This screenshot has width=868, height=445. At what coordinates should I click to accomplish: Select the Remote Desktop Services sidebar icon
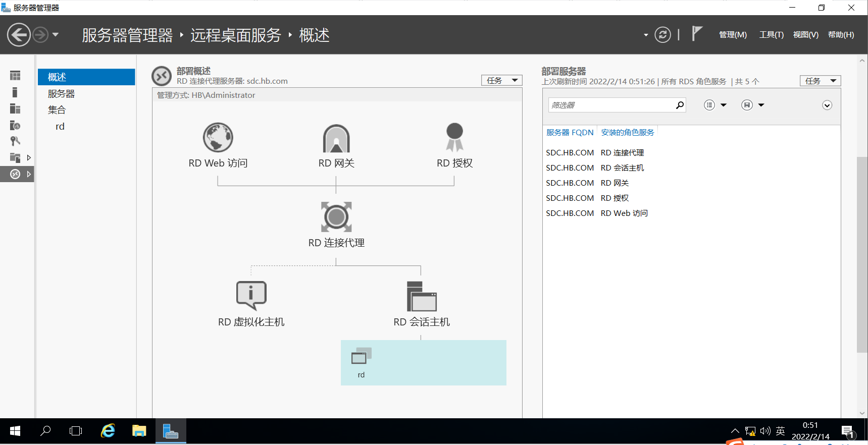click(x=15, y=174)
